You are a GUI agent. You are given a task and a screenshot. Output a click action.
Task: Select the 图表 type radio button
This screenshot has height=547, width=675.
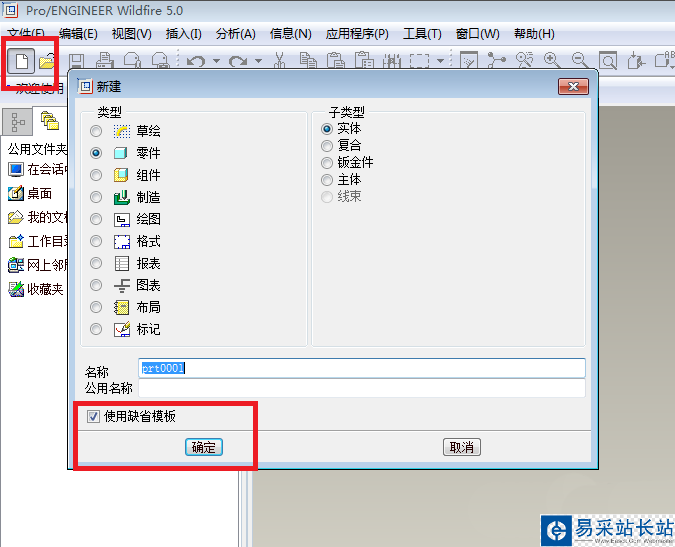[96, 285]
